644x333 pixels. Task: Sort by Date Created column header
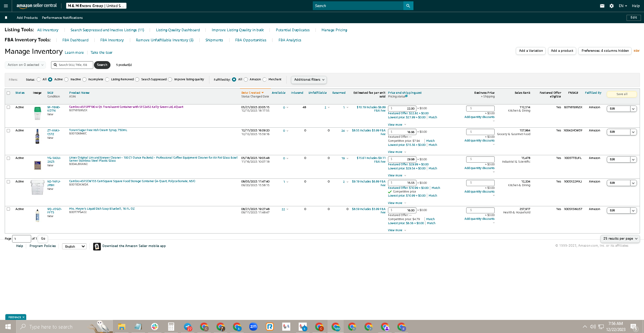(252, 93)
